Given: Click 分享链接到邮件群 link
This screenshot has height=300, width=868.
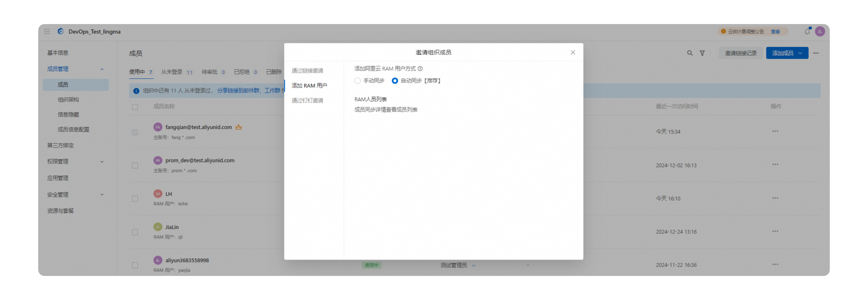Looking at the screenshot, I should 238,91.
